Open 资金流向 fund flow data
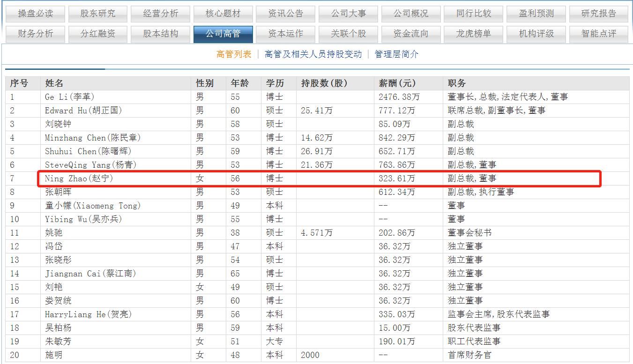This screenshot has height=364, width=633. (x=411, y=34)
